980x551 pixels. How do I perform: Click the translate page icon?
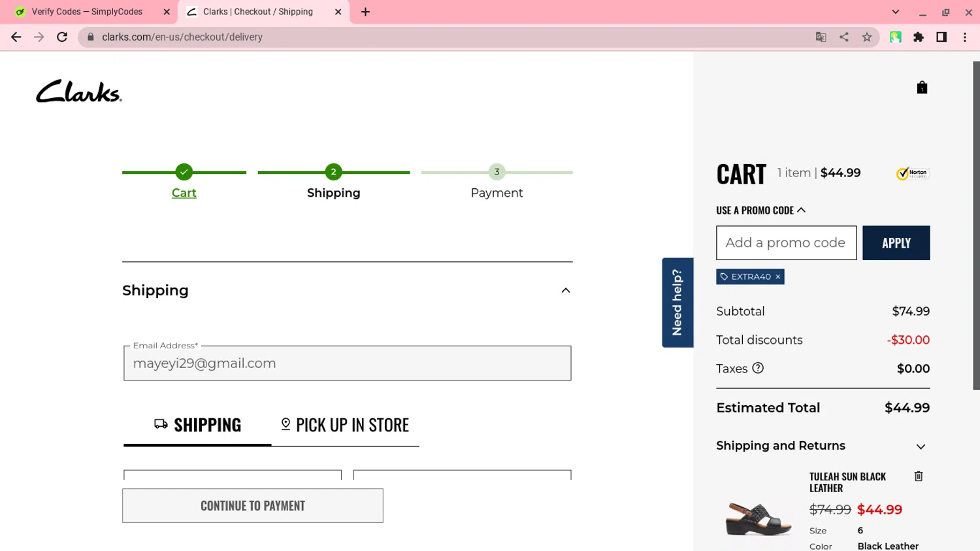point(821,37)
